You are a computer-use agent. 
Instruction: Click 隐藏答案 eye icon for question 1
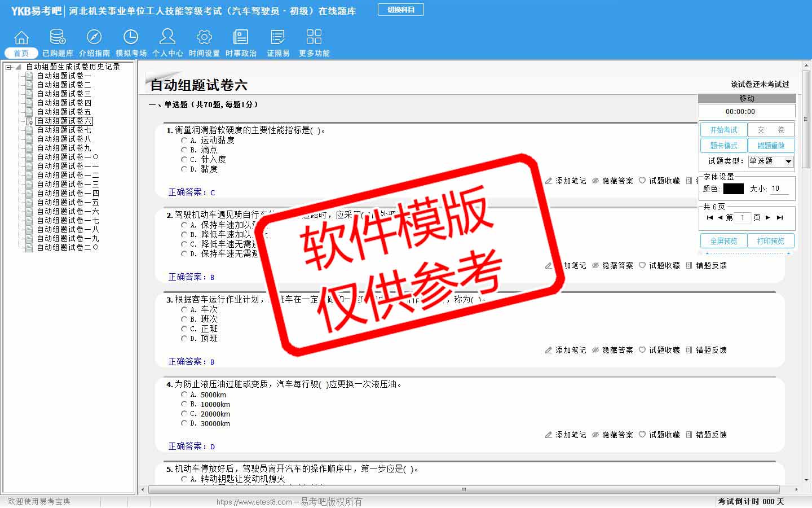point(595,181)
